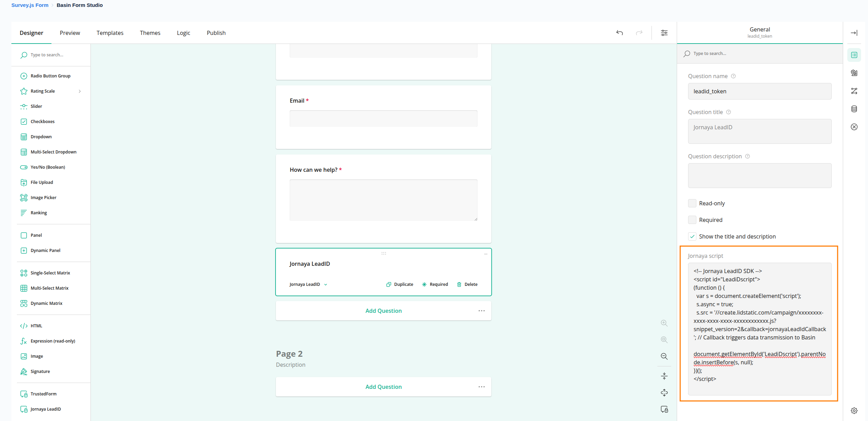
Task: Select the General properties sidebar icon
Action: coord(854,55)
